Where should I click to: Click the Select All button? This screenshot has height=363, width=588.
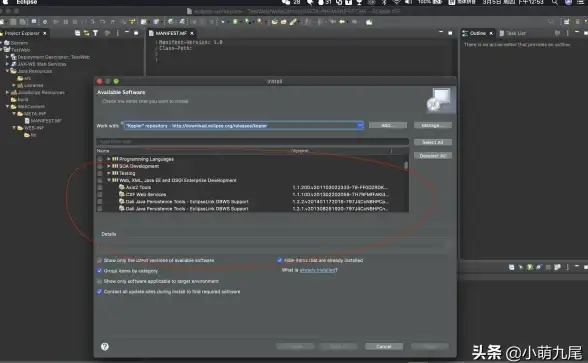click(433, 142)
